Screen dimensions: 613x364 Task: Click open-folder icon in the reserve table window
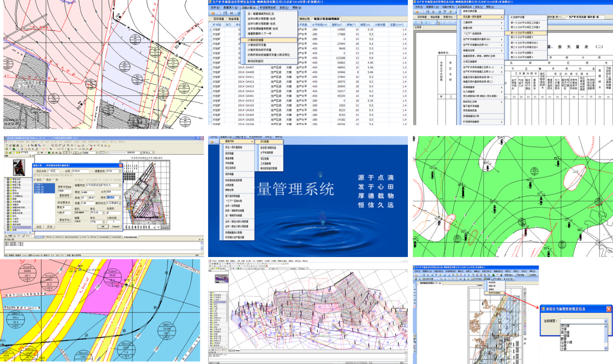213,13
